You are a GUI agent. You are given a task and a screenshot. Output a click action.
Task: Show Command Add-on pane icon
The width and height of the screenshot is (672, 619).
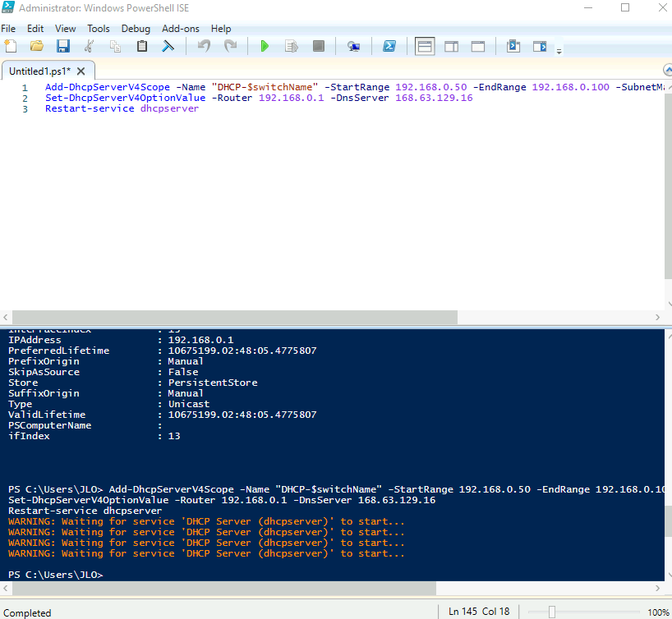pyautogui.click(x=540, y=46)
